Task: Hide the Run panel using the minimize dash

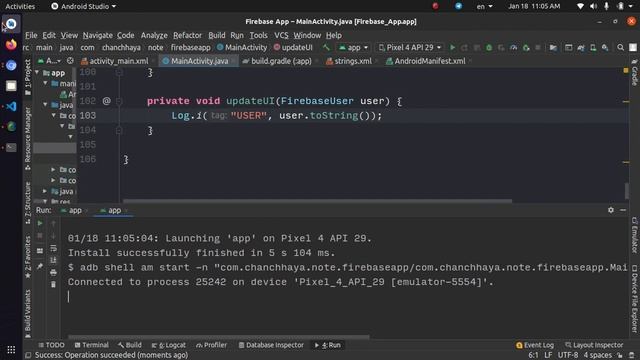Action: click(x=623, y=210)
